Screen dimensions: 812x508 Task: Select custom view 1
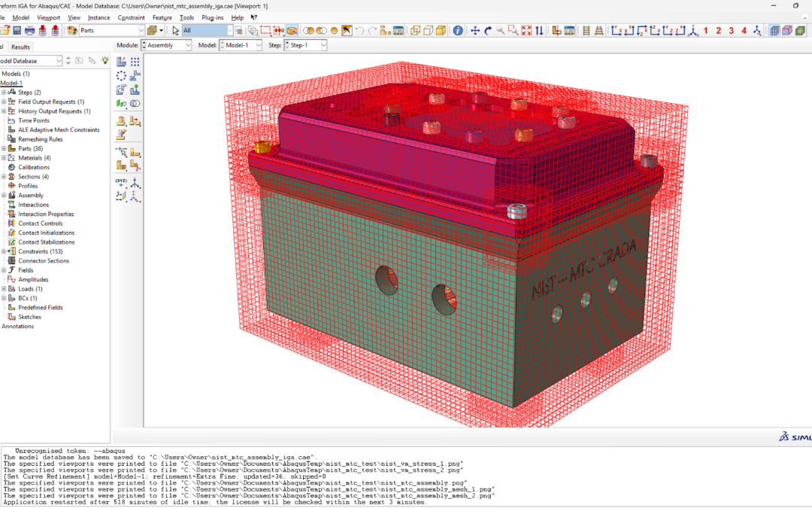706,31
